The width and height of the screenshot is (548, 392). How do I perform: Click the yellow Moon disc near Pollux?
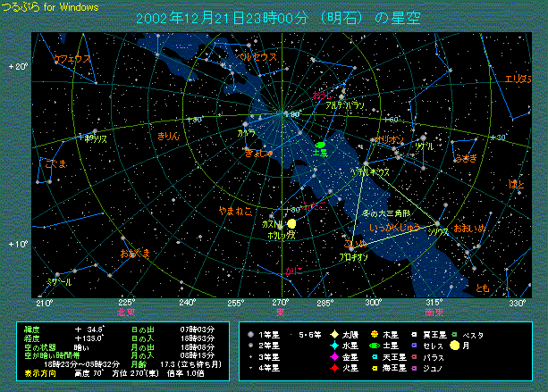291,221
